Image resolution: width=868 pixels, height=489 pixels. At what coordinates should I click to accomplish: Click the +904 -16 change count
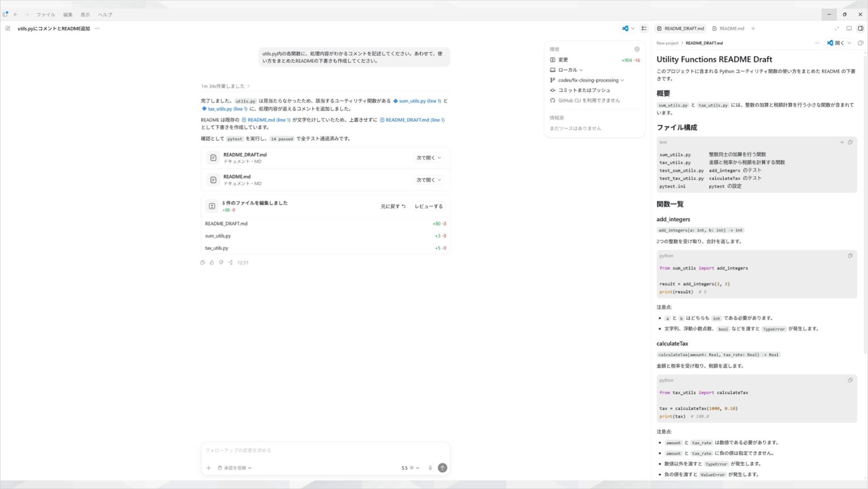pos(631,60)
